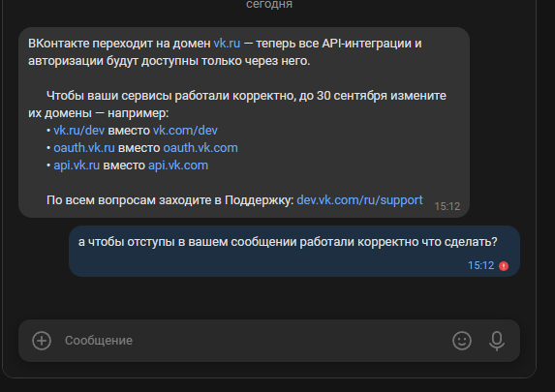The image size is (555, 392).
Task: Follow the vk.ru/dev link
Action: (x=78, y=131)
